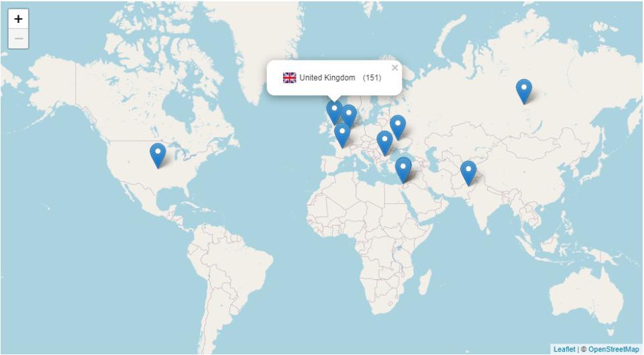The width and height of the screenshot is (644, 355).
Task: Click the "United Kingdom" popup label
Action: pos(327,78)
